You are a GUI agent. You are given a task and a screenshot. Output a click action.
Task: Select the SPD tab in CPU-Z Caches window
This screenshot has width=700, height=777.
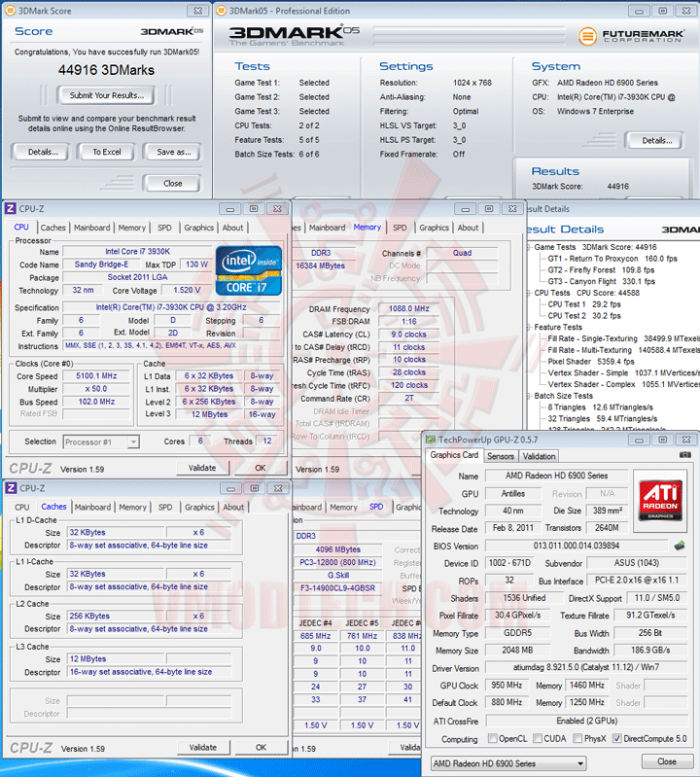pos(165,507)
